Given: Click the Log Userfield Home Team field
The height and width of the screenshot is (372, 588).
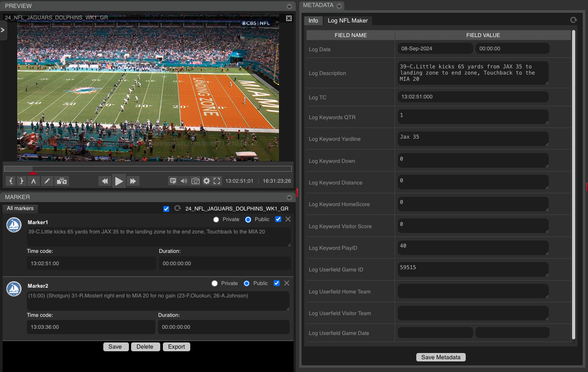Looking at the screenshot, I should coord(473,291).
